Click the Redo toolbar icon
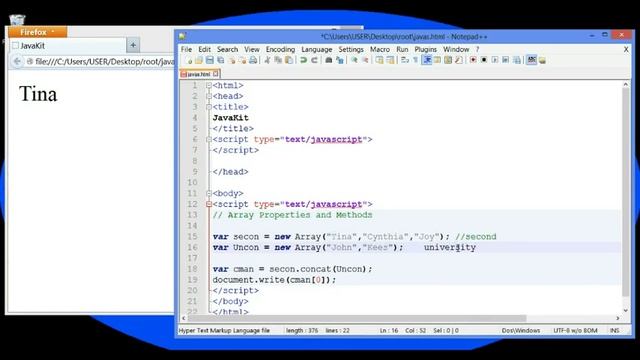This screenshot has height=360, width=640. coord(314,60)
